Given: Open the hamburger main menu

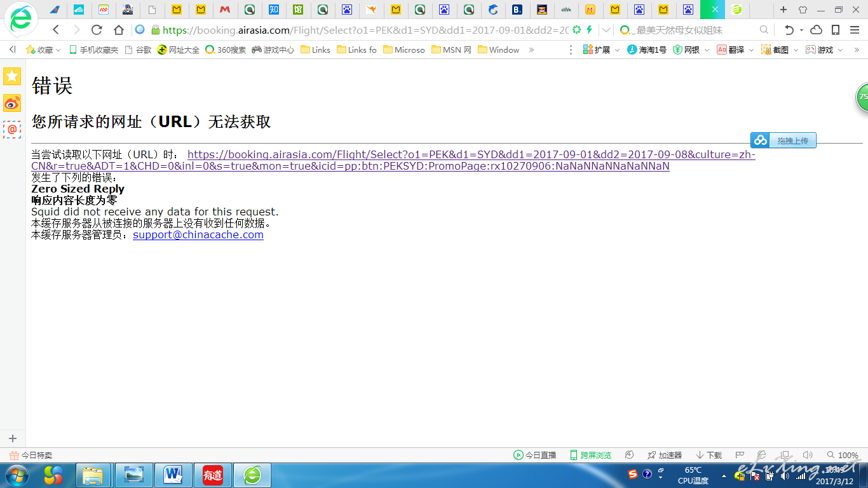Looking at the screenshot, I should (855, 30).
